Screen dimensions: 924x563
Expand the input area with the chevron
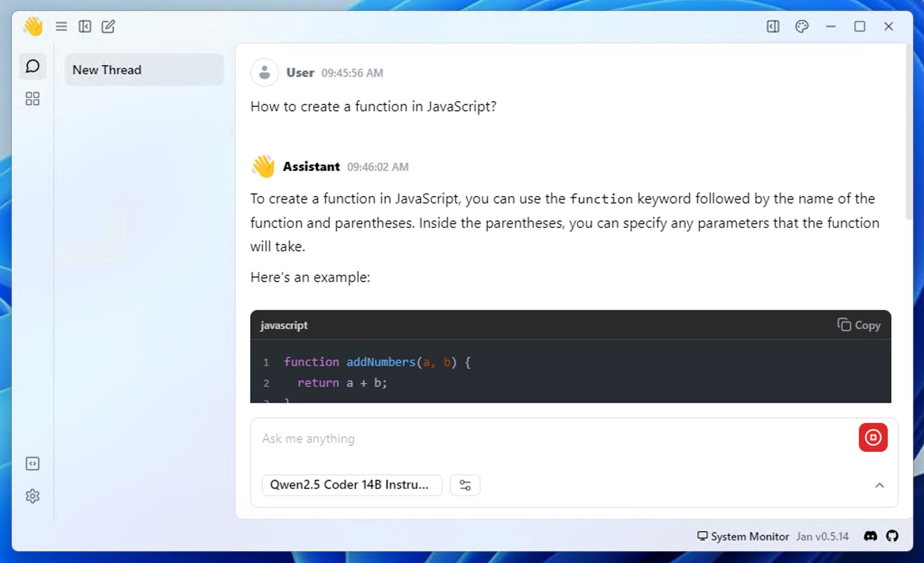(879, 485)
